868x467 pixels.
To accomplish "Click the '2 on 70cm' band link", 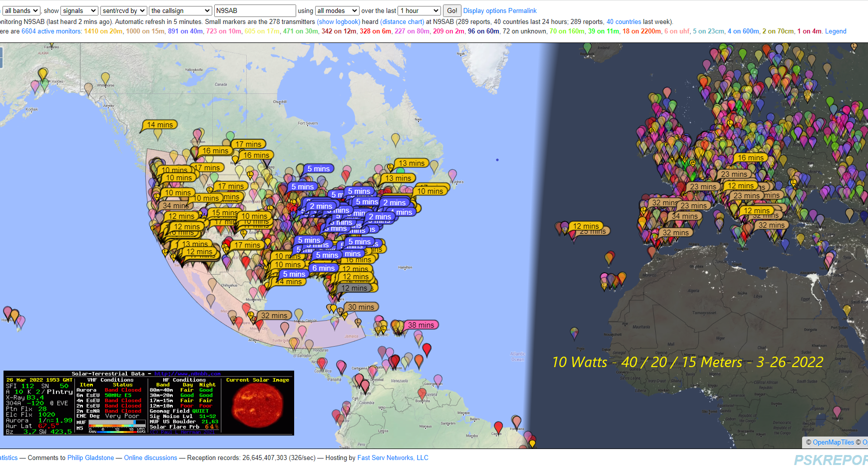I will (778, 31).
